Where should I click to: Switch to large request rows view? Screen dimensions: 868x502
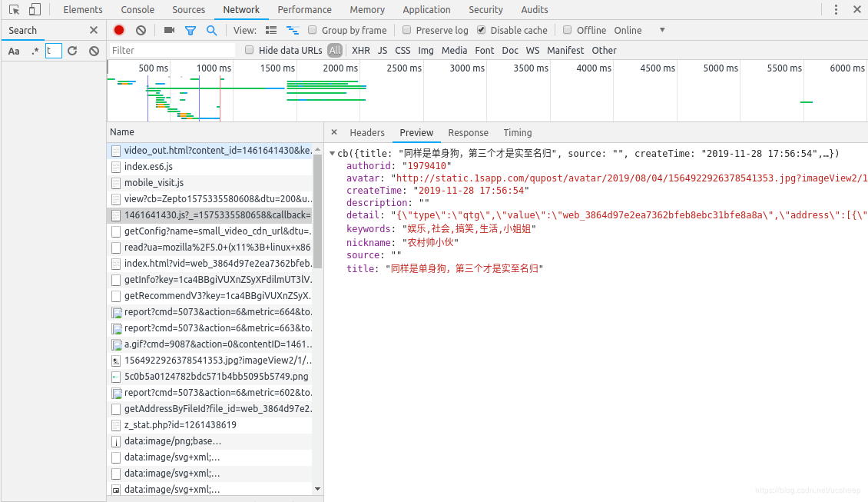(271, 31)
